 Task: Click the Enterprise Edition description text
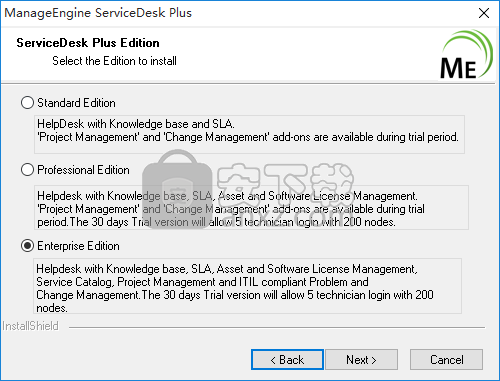(248, 286)
